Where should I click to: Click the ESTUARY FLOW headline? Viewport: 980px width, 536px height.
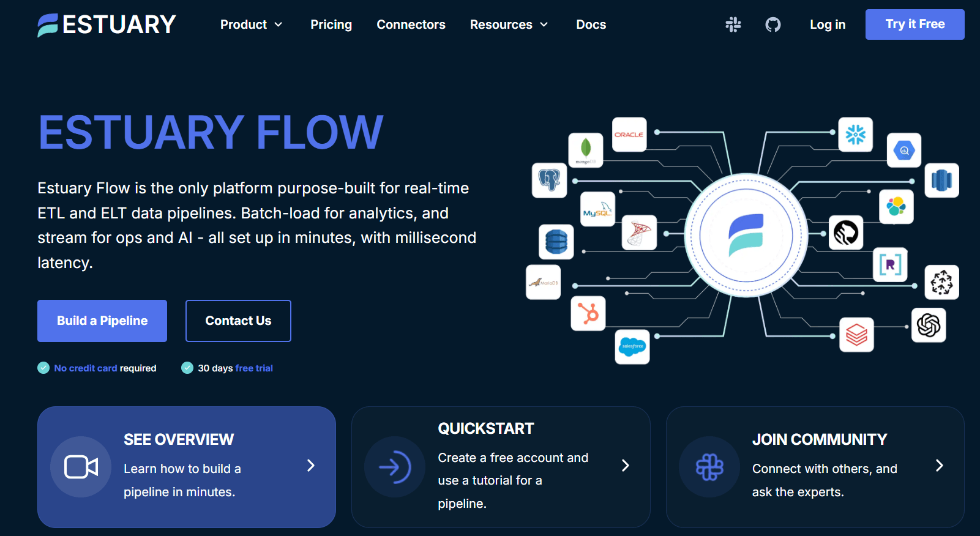coord(211,132)
